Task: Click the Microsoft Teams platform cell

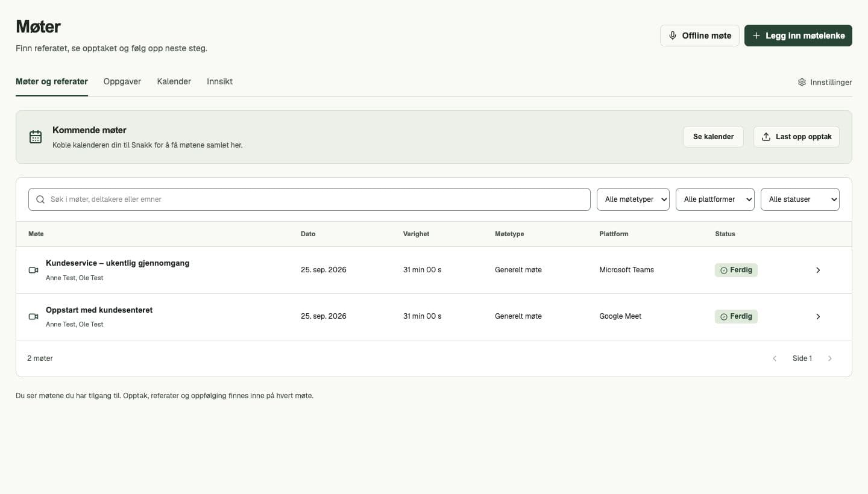Action: [626, 270]
